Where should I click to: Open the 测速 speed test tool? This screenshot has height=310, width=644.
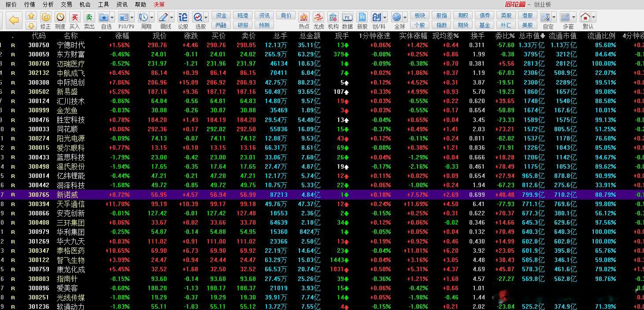tap(60, 17)
